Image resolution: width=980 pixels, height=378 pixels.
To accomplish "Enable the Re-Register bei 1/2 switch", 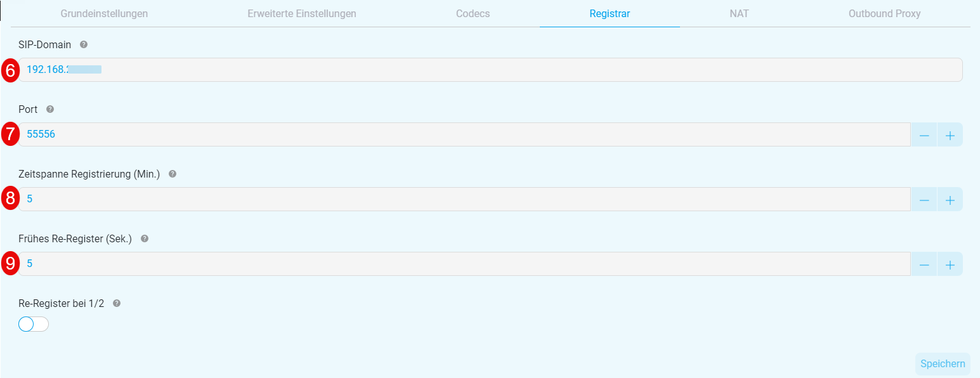I will coord(34,324).
